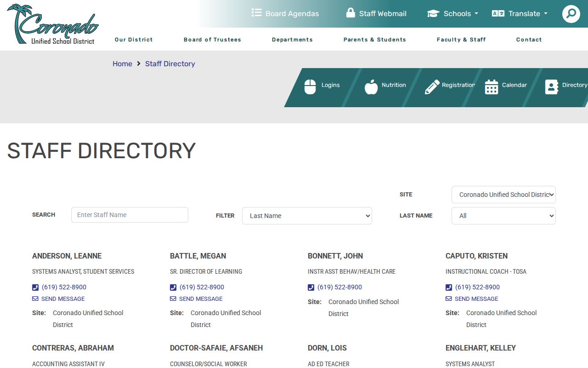Open Staff Webmail link
Screen dimensions: 588x368
[376, 13]
